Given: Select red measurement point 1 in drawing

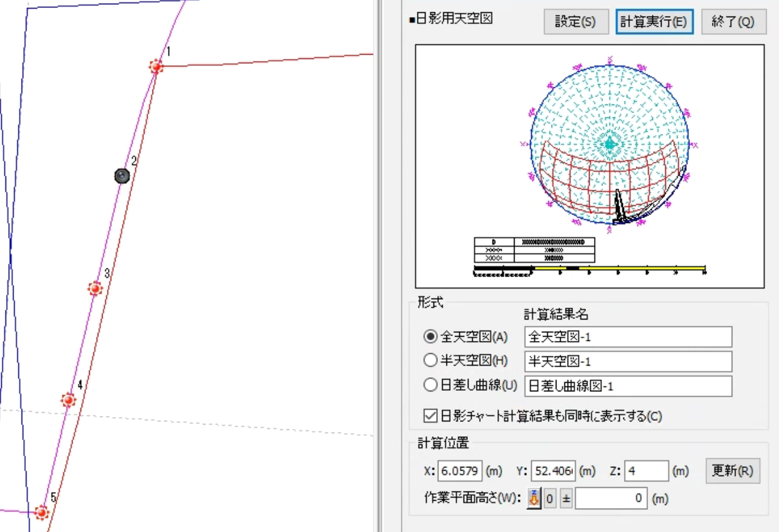Looking at the screenshot, I should (x=156, y=66).
